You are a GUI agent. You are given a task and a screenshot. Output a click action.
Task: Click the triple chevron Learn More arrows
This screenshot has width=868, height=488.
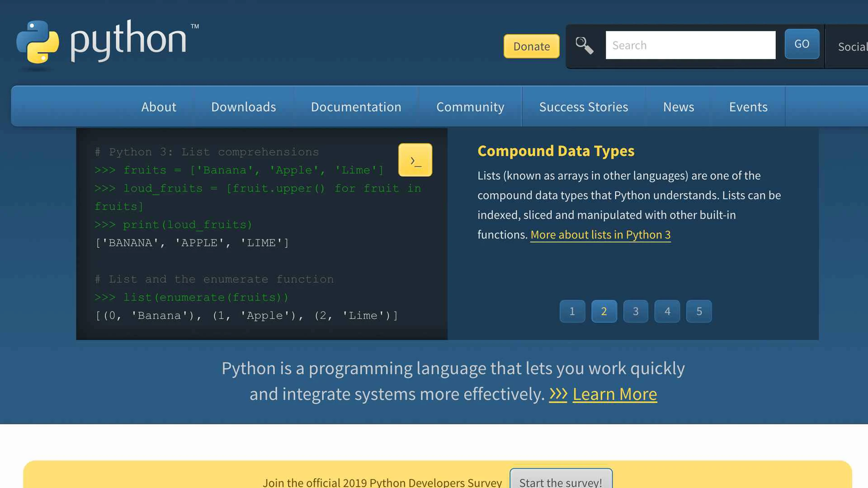(558, 394)
